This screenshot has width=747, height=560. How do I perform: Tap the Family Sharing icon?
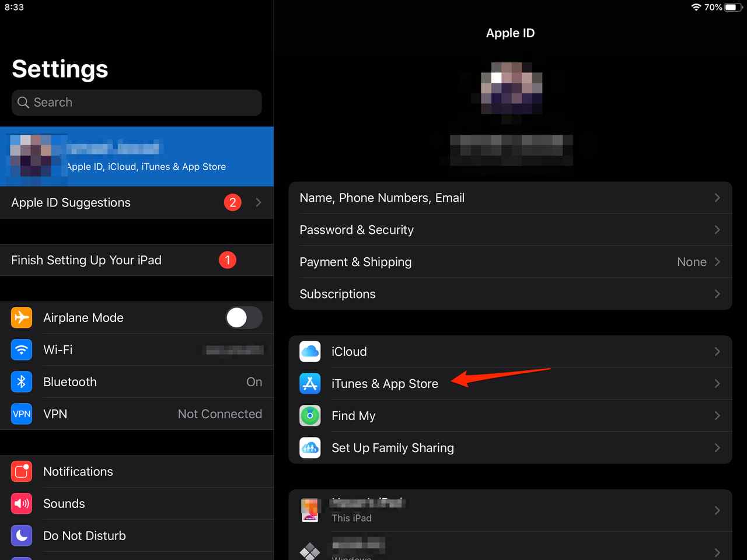pos(310,447)
